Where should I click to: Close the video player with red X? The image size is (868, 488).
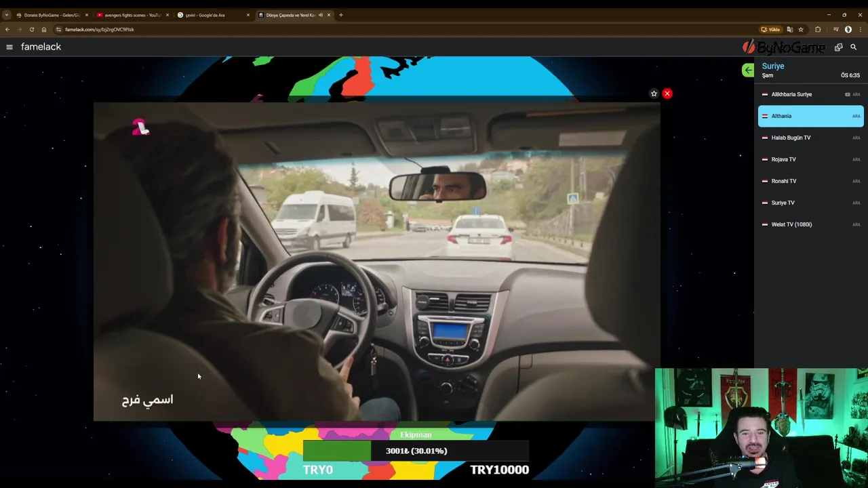click(x=667, y=94)
